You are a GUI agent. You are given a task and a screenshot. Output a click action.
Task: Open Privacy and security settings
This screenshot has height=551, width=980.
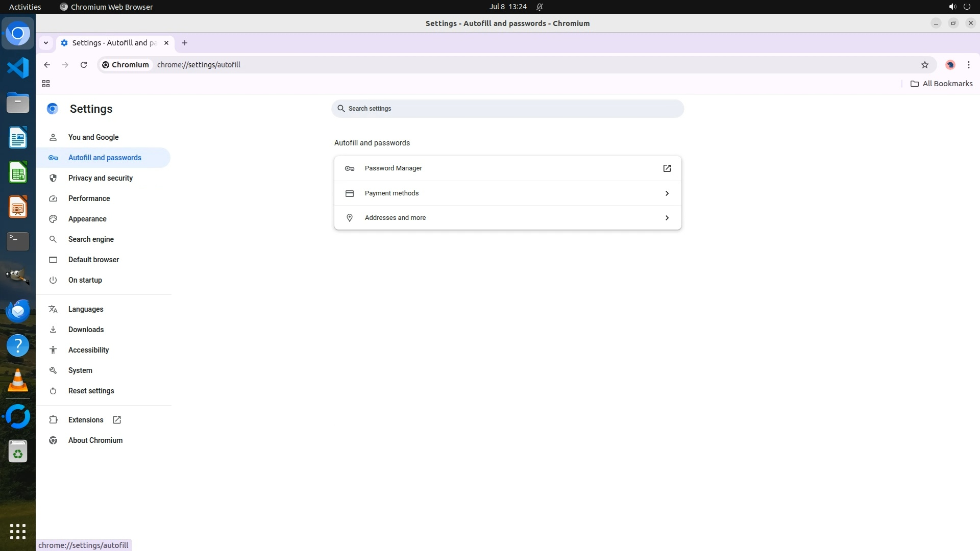[101, 178]
